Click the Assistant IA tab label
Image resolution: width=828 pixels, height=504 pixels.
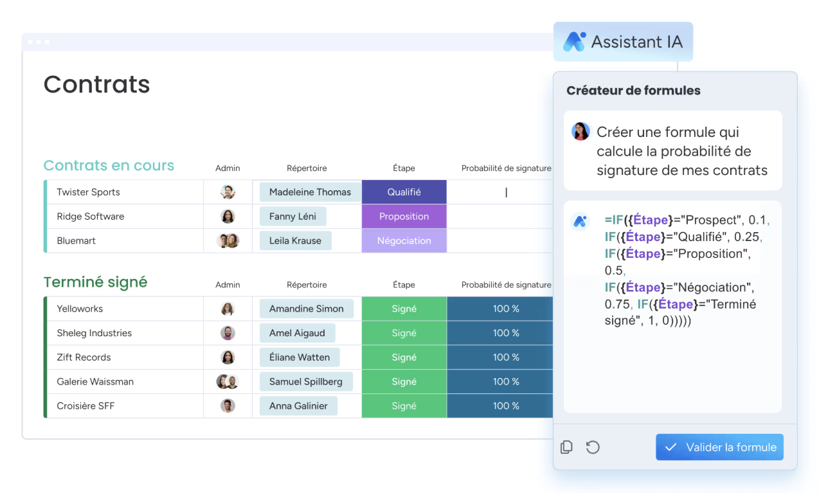(636, 42)
